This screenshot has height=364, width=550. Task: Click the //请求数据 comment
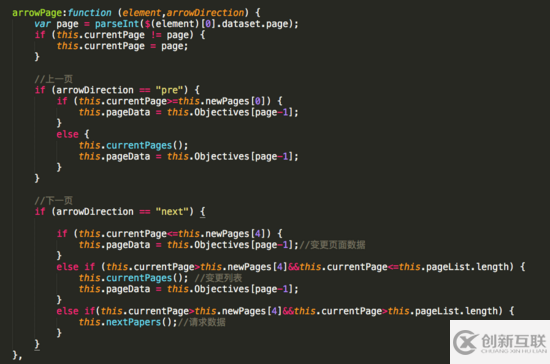pos(202,322)
